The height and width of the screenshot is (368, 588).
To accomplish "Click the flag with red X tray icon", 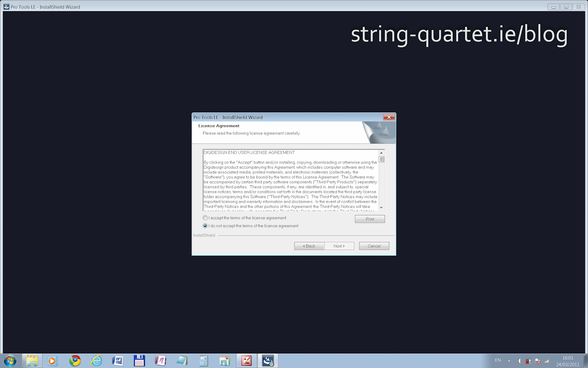I will (x=537, y=361).
